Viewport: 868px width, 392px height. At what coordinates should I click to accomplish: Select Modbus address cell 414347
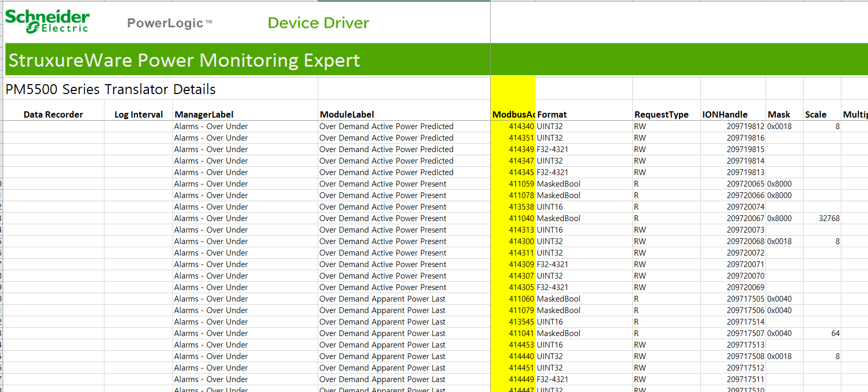(x=513, y=161)
